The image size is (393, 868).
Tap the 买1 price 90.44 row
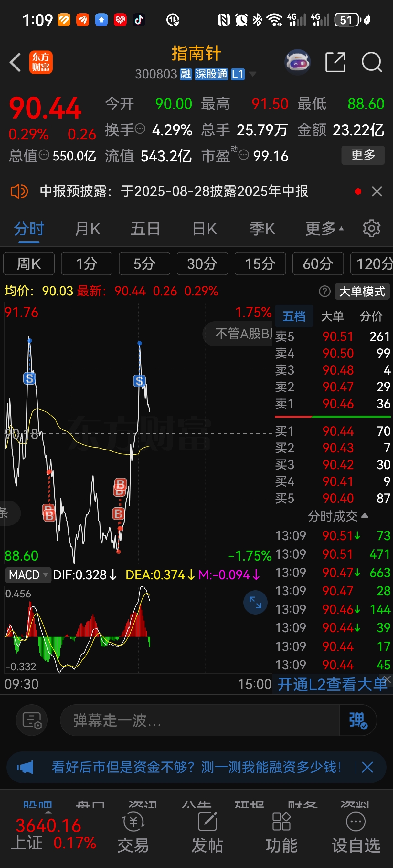(x=333, y=431)
